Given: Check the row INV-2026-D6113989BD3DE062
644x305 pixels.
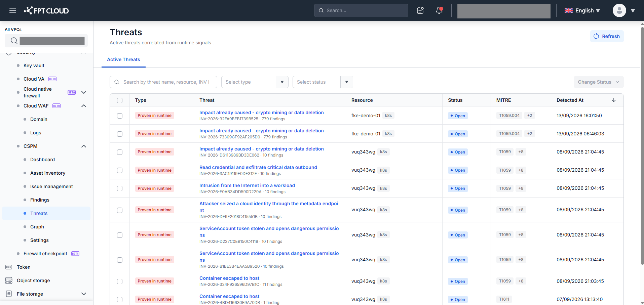Looking at the screenshot, I should [x=120, y=152].
